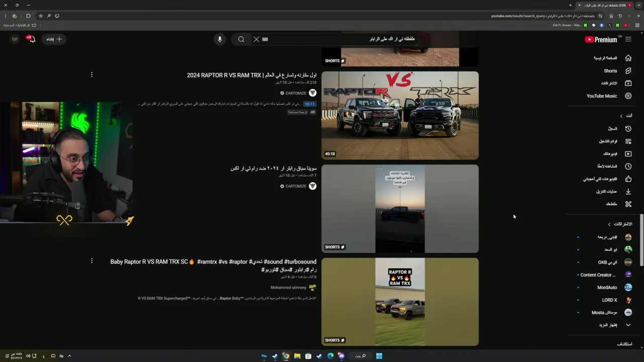The height and width of the screenshot is (362, 644).
Task: Open the 'رابتر ار ٢٠٢٤ ضد رام' title
Action: pos(273,168)
